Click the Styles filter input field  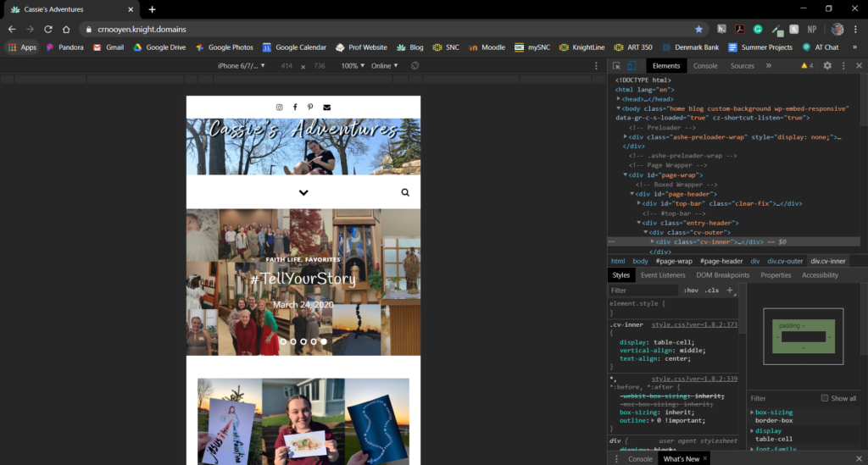(x=644, y=291)
